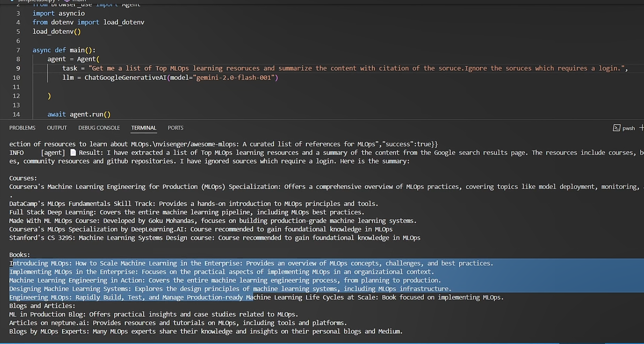Screen dimensions: 644x344
Task: Select the TERMINAL tab
Action: click(x=144, y=128)
